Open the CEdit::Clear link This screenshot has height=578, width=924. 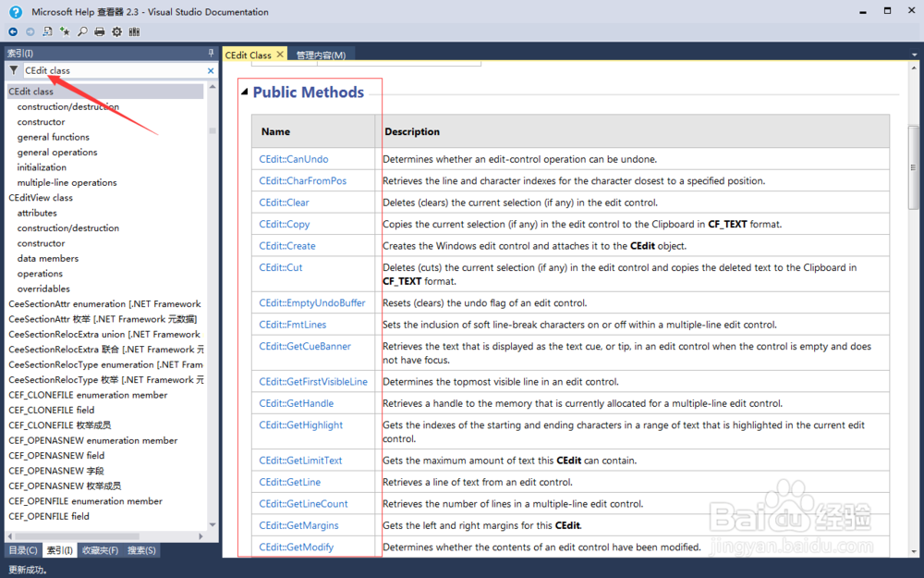coord(284,203)
